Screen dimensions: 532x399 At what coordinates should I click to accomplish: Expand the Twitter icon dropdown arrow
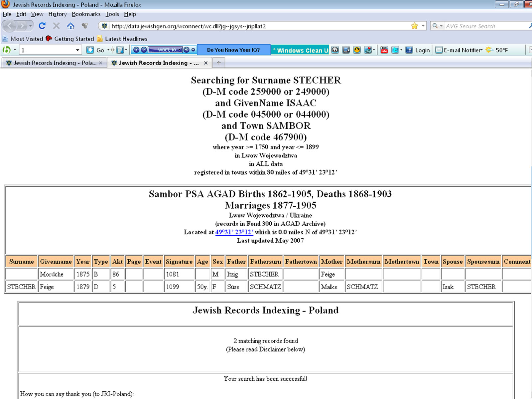(401, 50)
